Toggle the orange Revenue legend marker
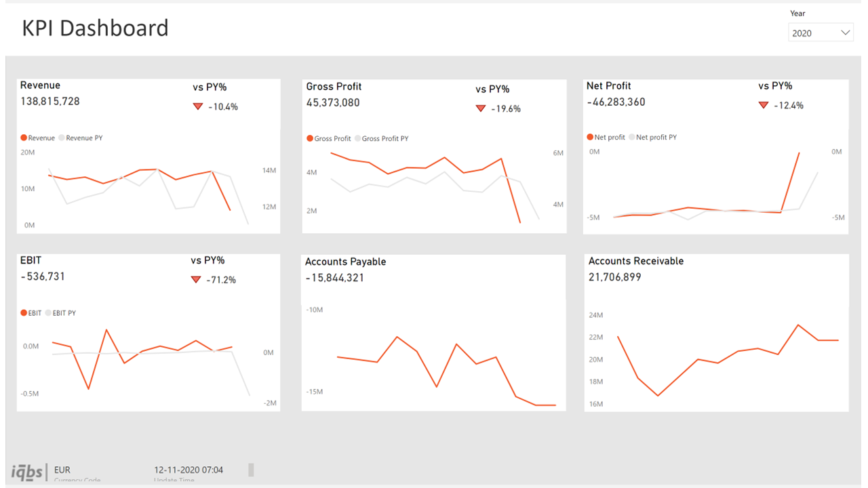 [24, 138]
